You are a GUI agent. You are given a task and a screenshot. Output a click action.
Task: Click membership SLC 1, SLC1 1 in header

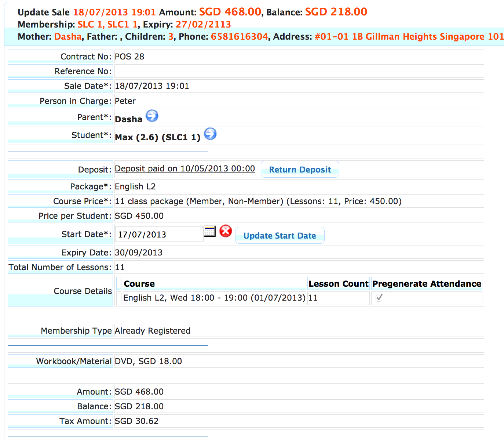[108, 25]
